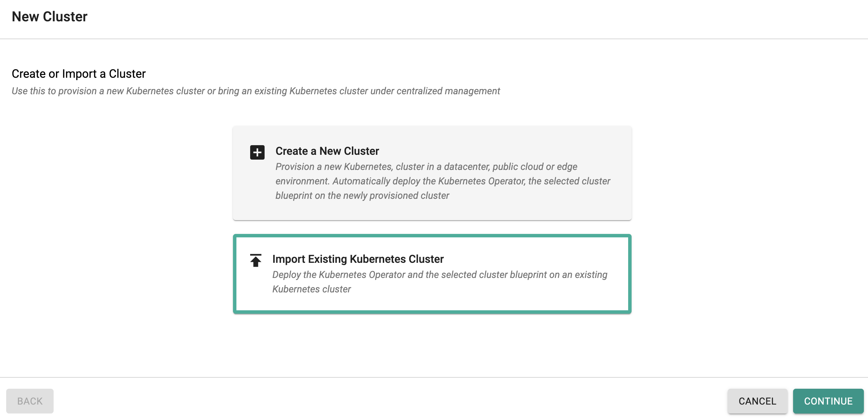Click the italic subtitle about centralized management

tap(256, 91)
